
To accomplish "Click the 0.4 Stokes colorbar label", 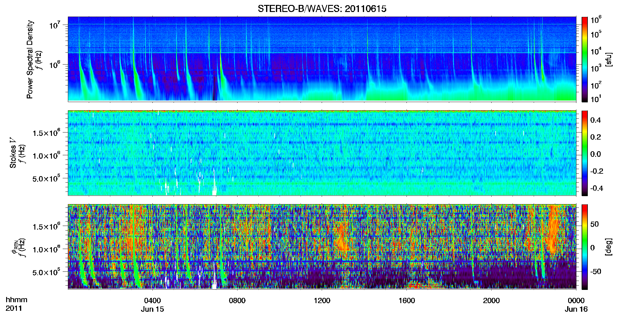I will pyautogui.click(x=595, y=120).
